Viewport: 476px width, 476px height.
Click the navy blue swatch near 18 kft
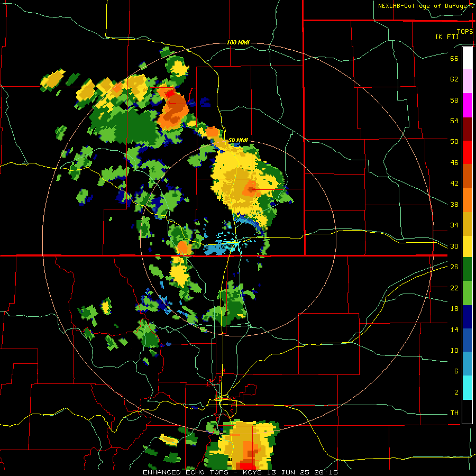tap(467, 317)
